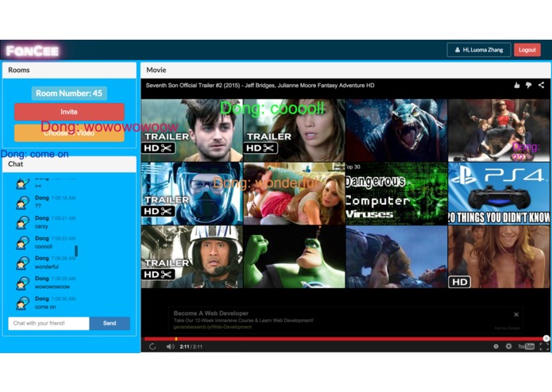The width and height of the screenshot is (552, 392).
Task: Click the avatar beside the 'wonderful' message
Action: [x=22, y=263]
